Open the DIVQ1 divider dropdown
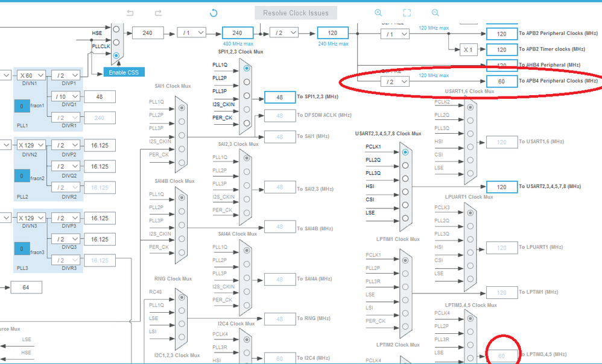 (x=66, y=96)
